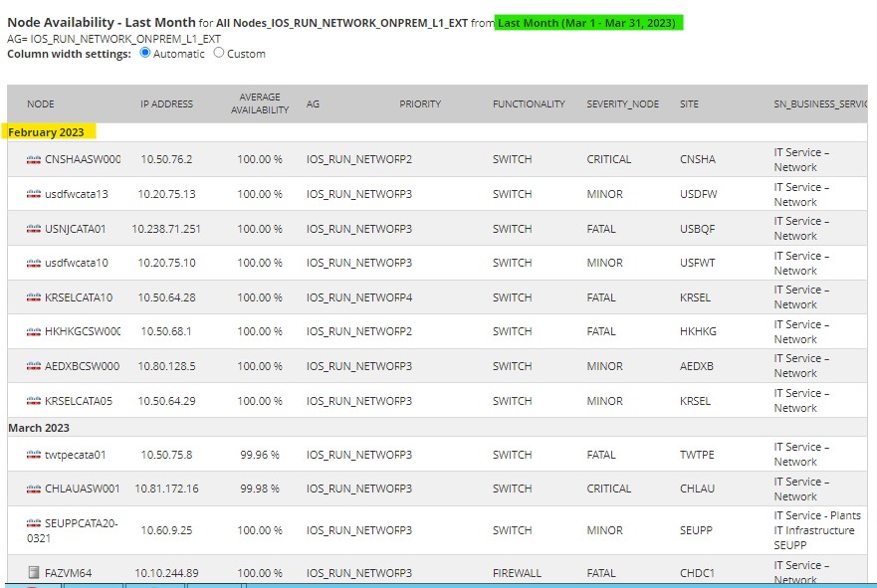Click the CNSHA site cell
Screen dimensions: 877x588
tap(698, 159)
